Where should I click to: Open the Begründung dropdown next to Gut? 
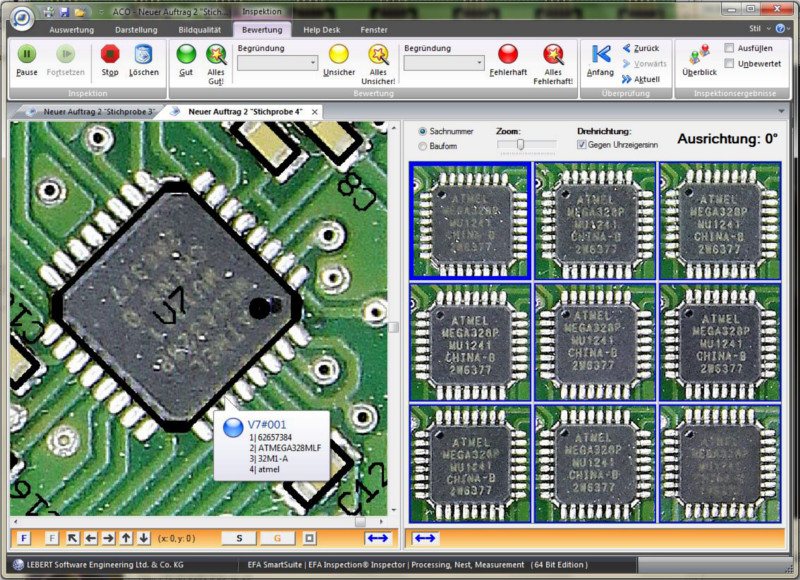[x=278, y=63]
